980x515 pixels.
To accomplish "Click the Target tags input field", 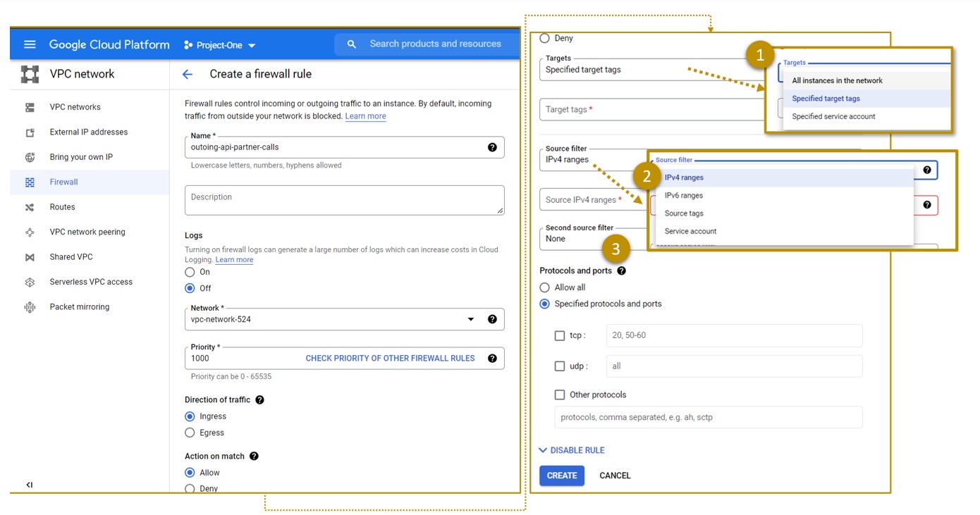I will pos(652,110).
